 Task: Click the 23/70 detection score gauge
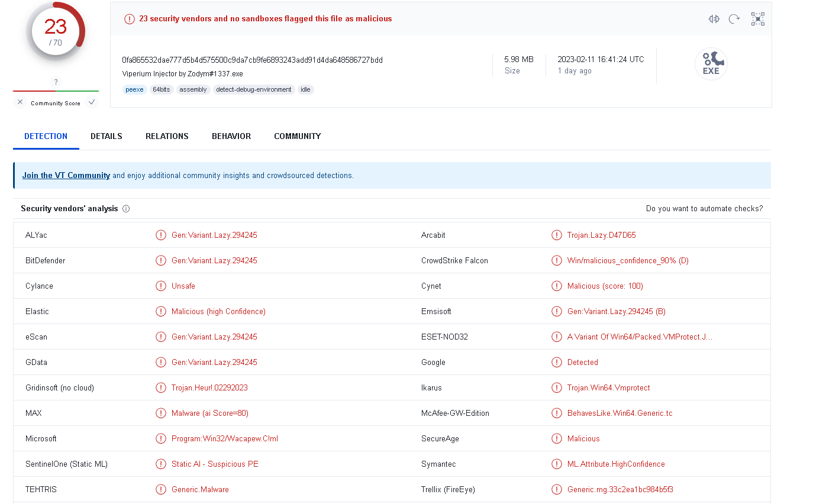56,33
